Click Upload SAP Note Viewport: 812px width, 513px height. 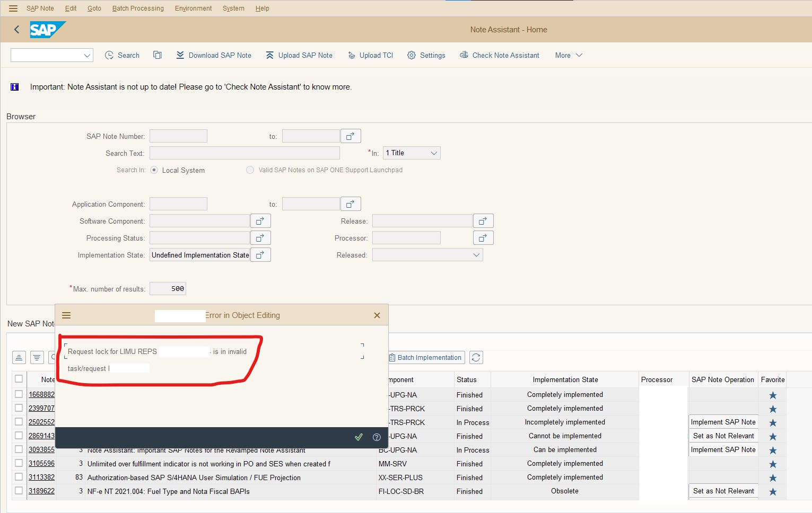pyautogui.click(x=299, y=55)
